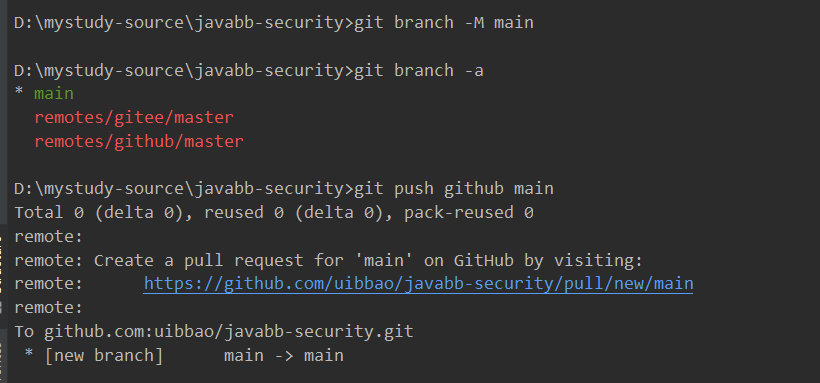This screenshot has width=820, height=383.
Task: Click the partially visible bottom-left tool window tab
Action: [3, 363]
